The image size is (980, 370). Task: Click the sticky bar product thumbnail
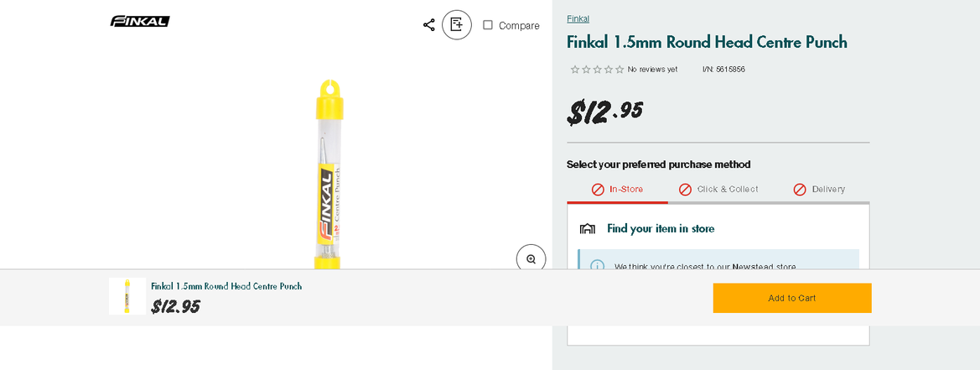click(x=127, y=296)
